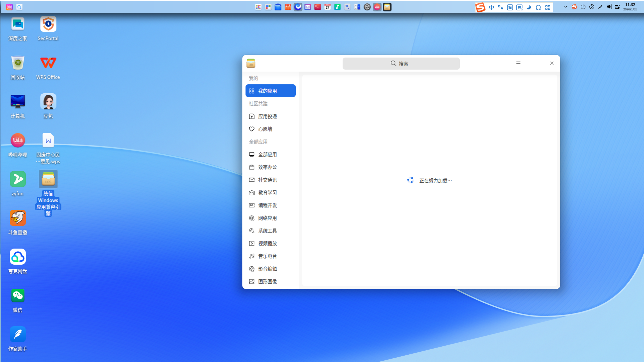Open 应用投递 in the sidebar

click(x=267, y=116)
